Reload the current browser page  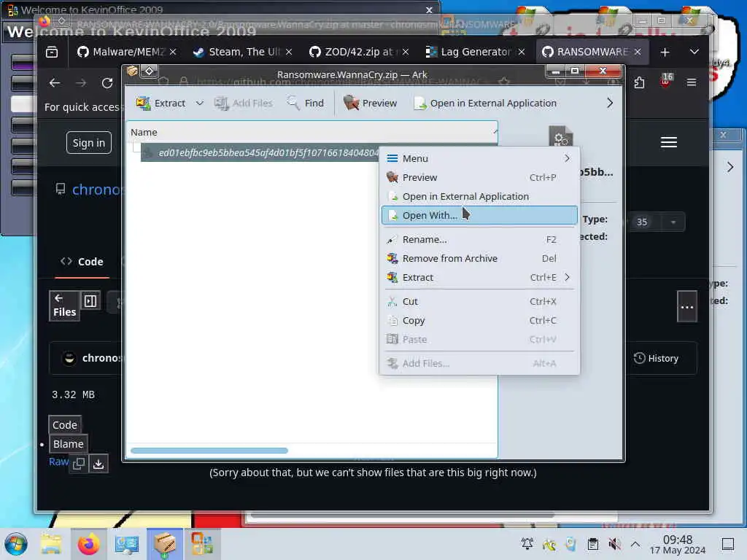point(107,83)
